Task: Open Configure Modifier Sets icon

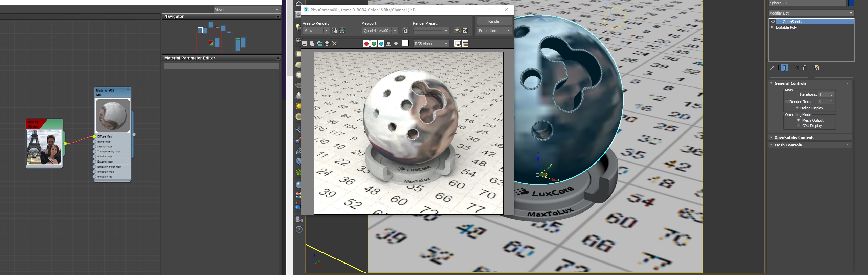Action: (817, 68)
